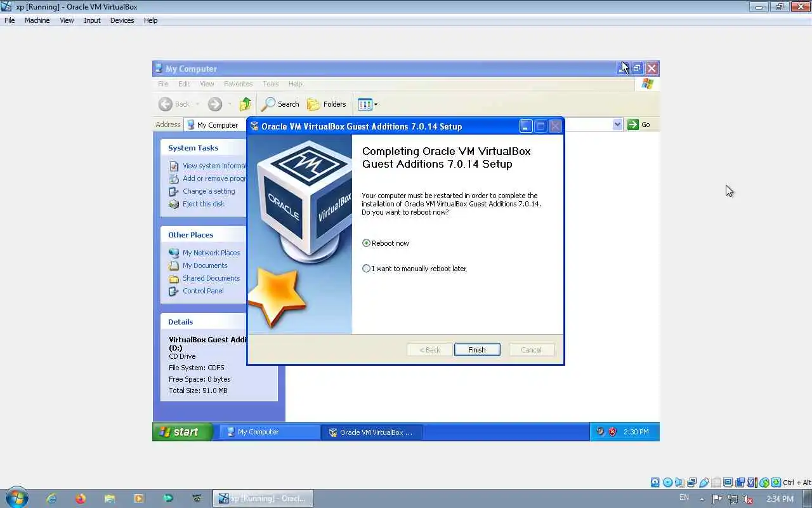Open the Tools menu in My Computer

(x=271, y=84)
